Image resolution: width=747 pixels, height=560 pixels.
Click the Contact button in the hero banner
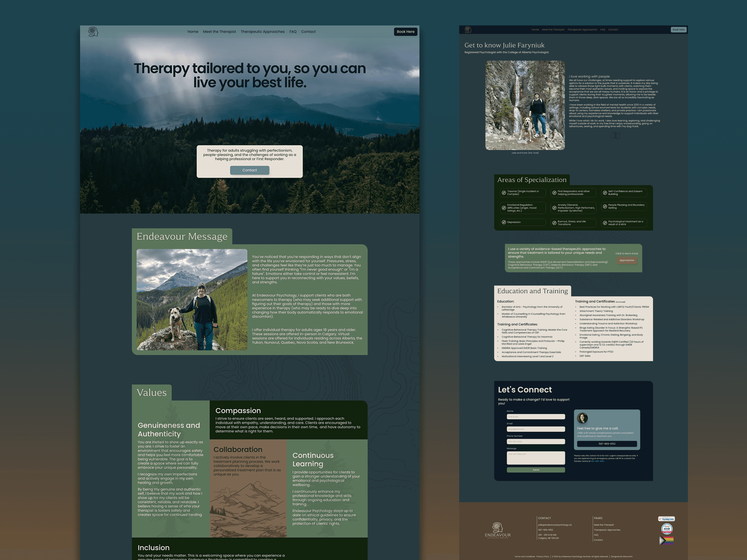250,170
